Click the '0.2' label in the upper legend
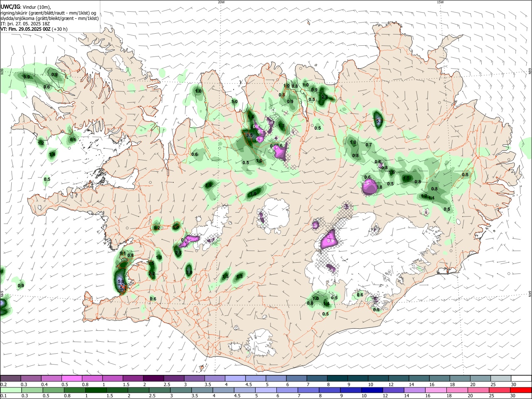The image size is (532, 399). coord(4,384)
